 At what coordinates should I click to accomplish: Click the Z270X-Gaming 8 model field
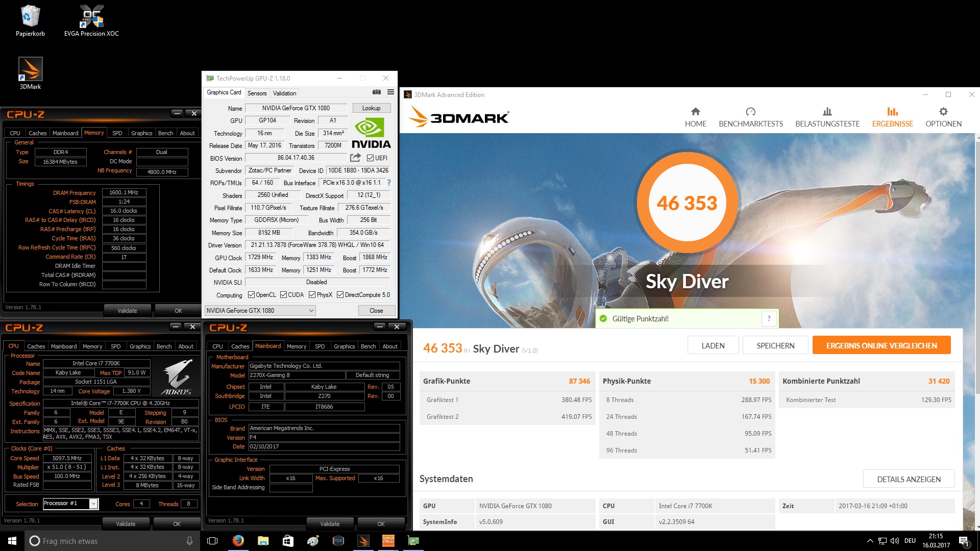coord(297,375)
